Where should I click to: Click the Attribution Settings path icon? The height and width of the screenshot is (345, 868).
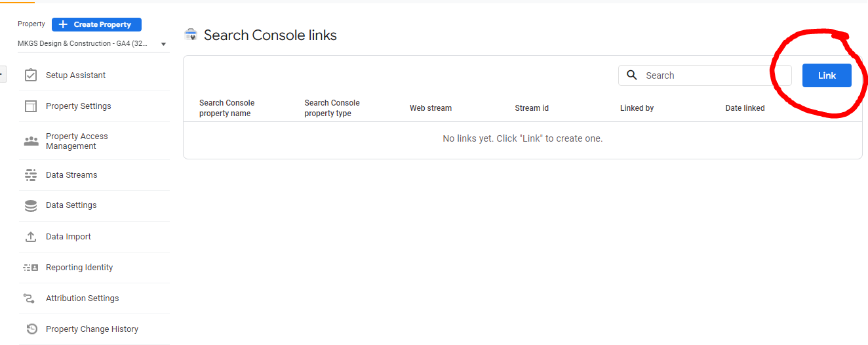[30, 298]
